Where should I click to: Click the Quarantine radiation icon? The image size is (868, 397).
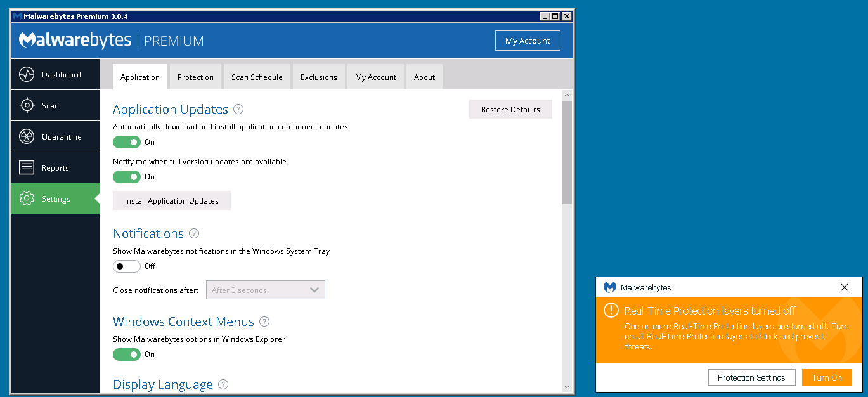[x=27, y=136]
